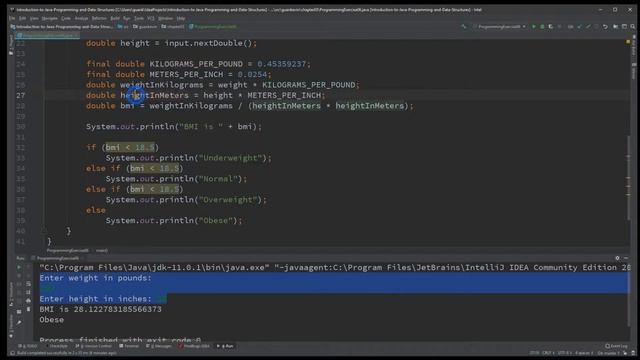Open the TODO tool window tab
The image size is (640, 360).
pyautogui.click(x=28, y=346)
